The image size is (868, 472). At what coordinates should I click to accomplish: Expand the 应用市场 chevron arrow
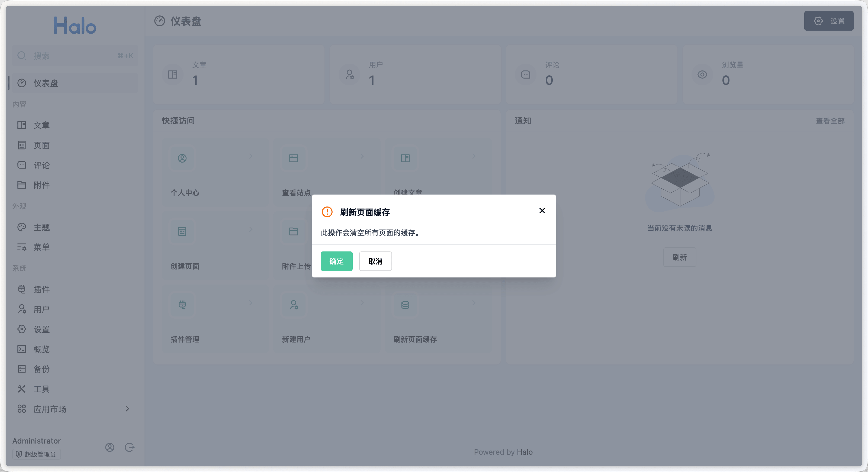(127, 409)
